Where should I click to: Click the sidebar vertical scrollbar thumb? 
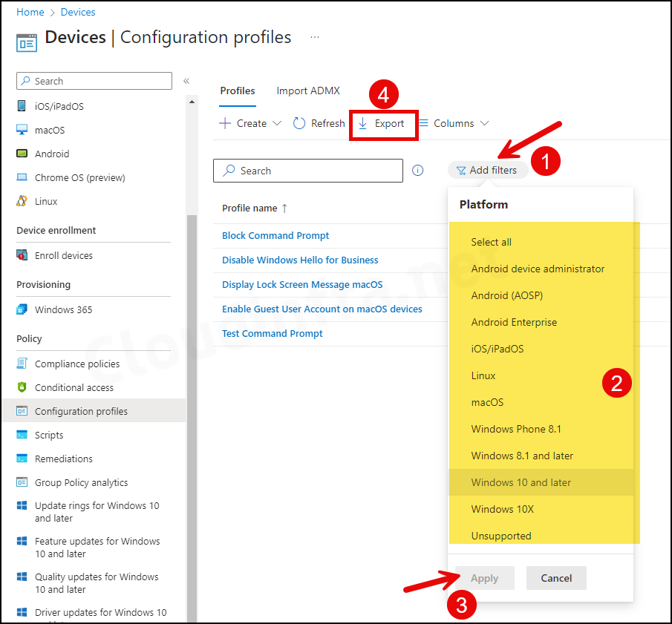[192, 418]
